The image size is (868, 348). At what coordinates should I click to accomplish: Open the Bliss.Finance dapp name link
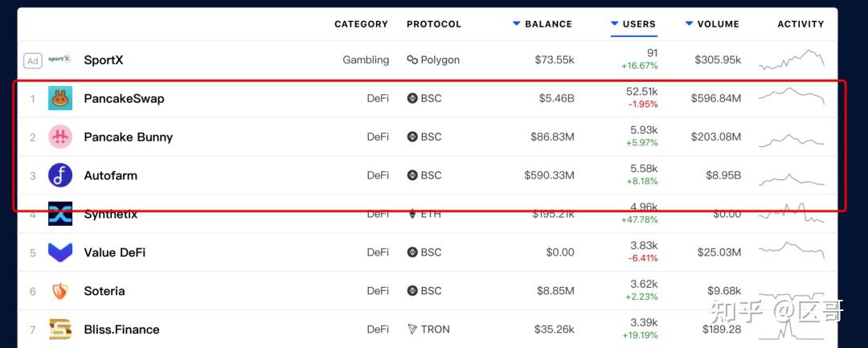pos(121,330)
